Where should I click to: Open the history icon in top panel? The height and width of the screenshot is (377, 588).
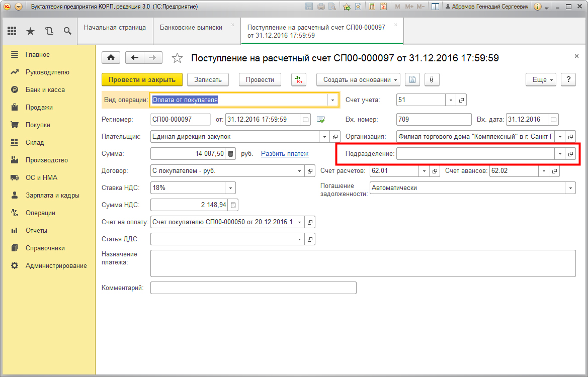tap(49, 31)
